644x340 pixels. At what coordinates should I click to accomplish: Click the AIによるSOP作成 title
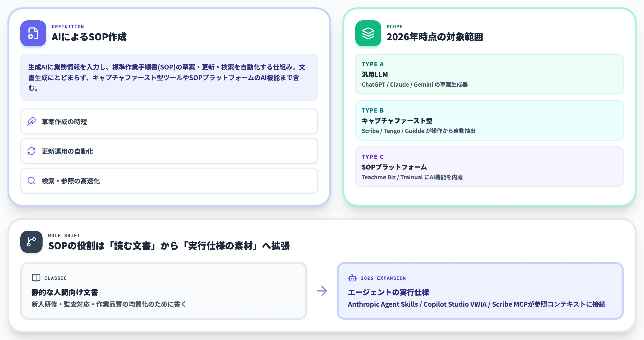(x=89, y=37)
